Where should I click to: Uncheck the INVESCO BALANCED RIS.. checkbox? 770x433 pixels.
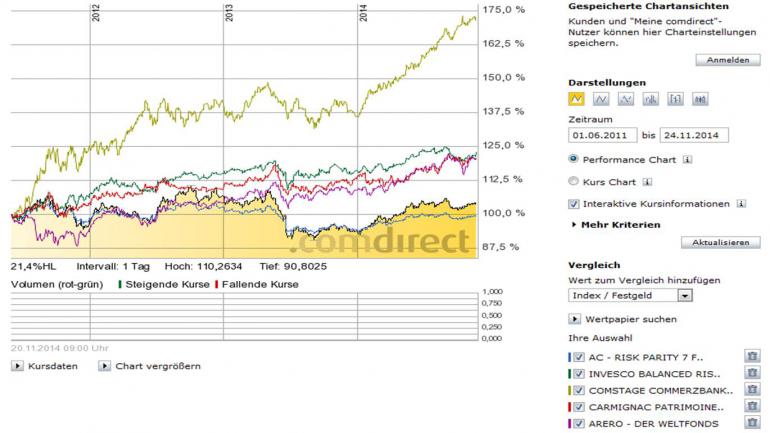click(x=579, y=373)
